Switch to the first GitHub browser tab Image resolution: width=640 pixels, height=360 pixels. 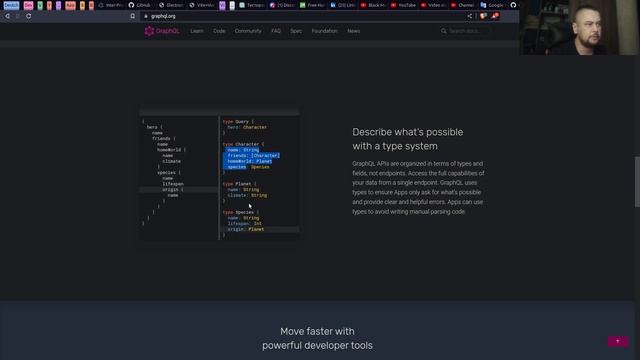(x=140, y=5)
